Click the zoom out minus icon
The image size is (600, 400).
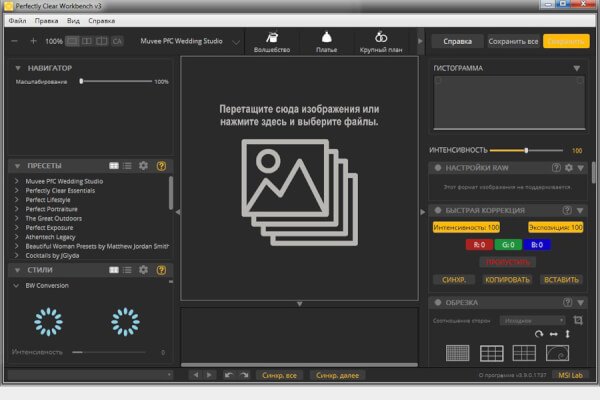point(14,41)
